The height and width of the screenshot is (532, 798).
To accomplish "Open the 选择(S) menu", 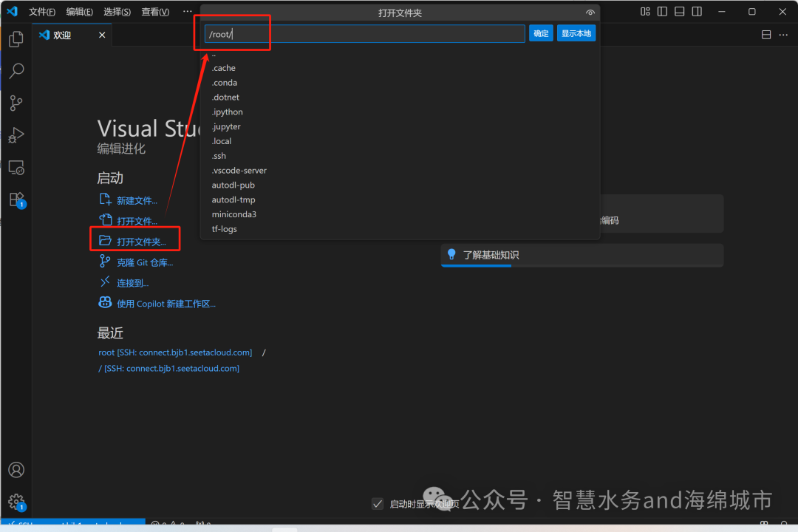I will [117, 12].
